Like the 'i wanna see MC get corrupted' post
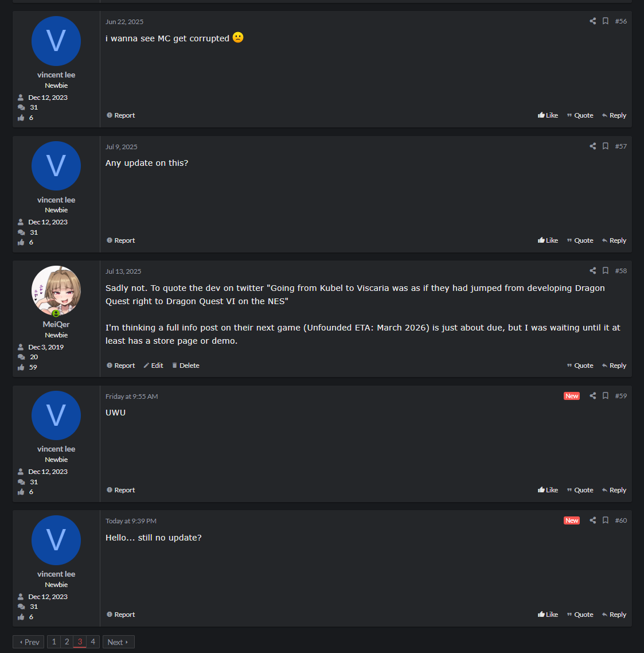Viewport: 644px width, 653px height. point(548,115)
